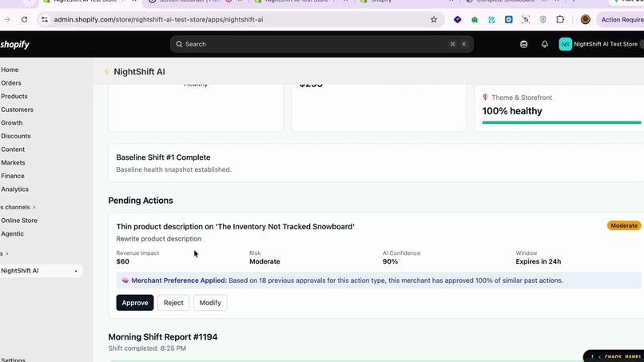The height and width of the screenshot is (362, 644).
Task: Open Agentic in the sidebar
Action: [12, 234]
